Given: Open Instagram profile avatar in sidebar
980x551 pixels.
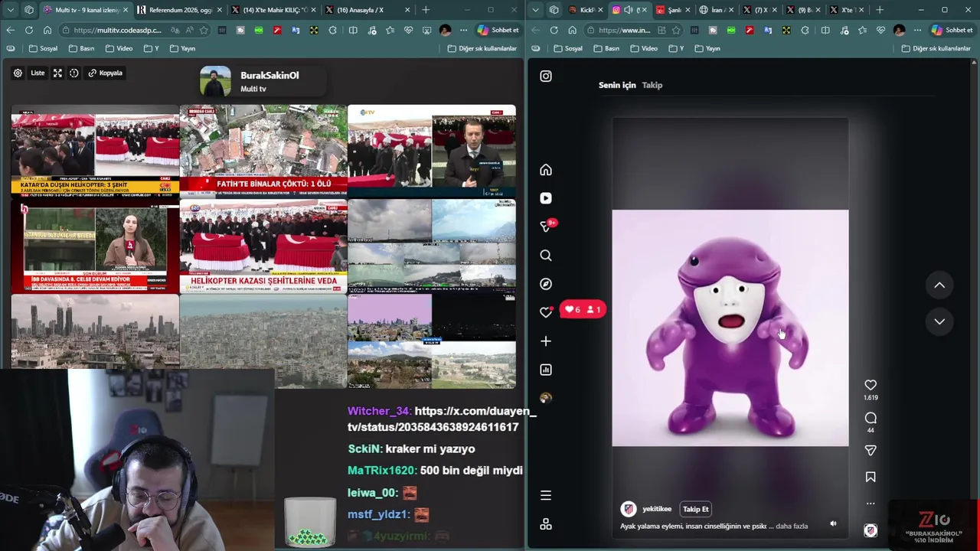Looking at the screenshot, I should [546, 398].
